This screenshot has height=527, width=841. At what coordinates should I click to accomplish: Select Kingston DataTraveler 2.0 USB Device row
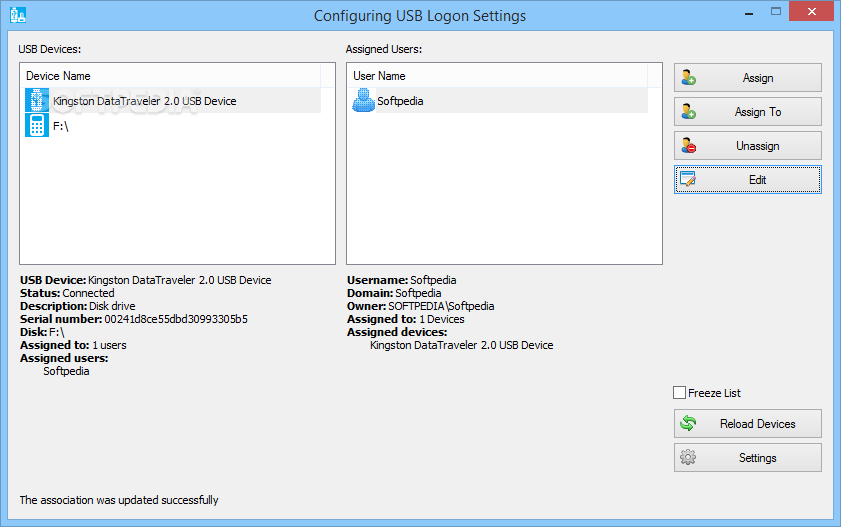click(x=173, y=100)
